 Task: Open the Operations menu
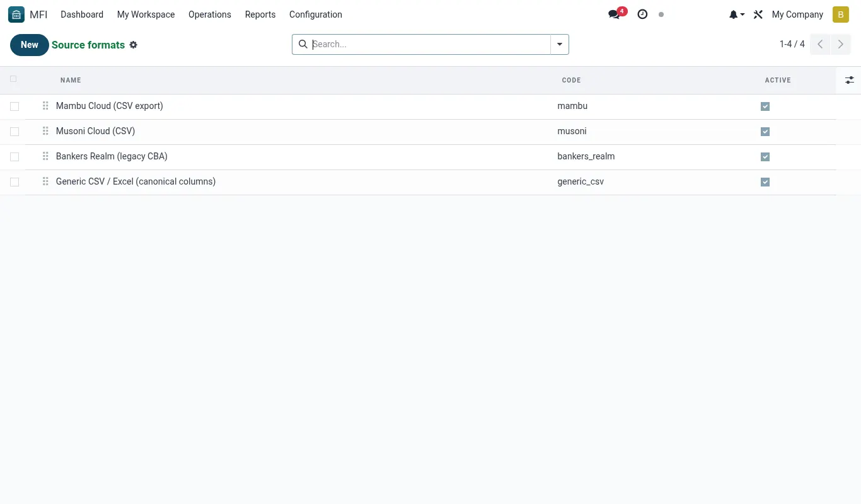pos(210,14)
